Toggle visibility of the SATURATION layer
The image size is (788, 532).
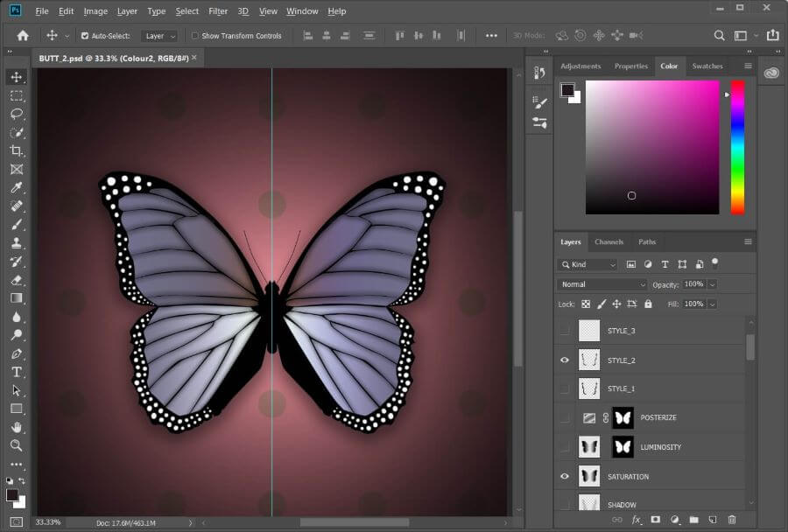(x=565, y=477)
